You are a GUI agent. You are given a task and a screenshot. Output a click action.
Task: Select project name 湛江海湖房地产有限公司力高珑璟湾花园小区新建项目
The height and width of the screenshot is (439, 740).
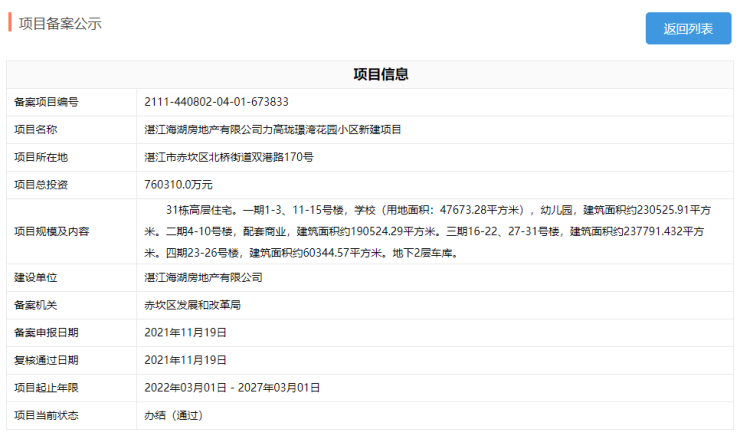coord(273,130)
